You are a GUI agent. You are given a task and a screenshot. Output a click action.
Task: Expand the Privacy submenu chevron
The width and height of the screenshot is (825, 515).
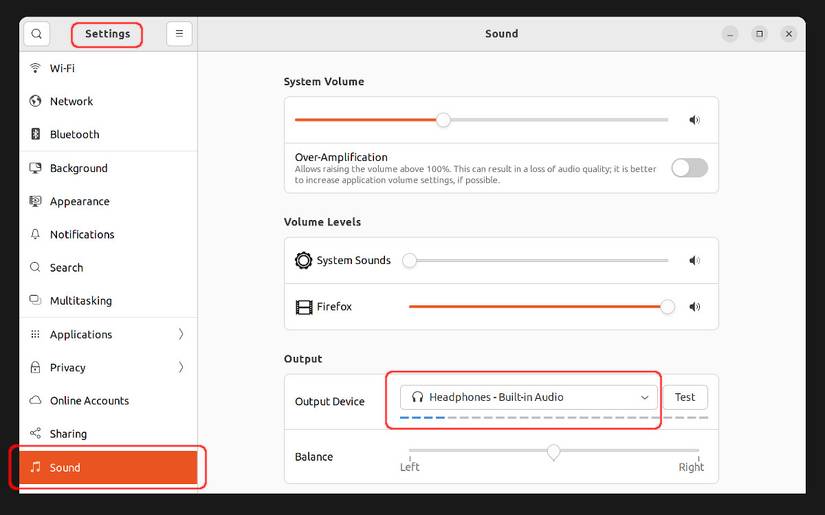181,367
